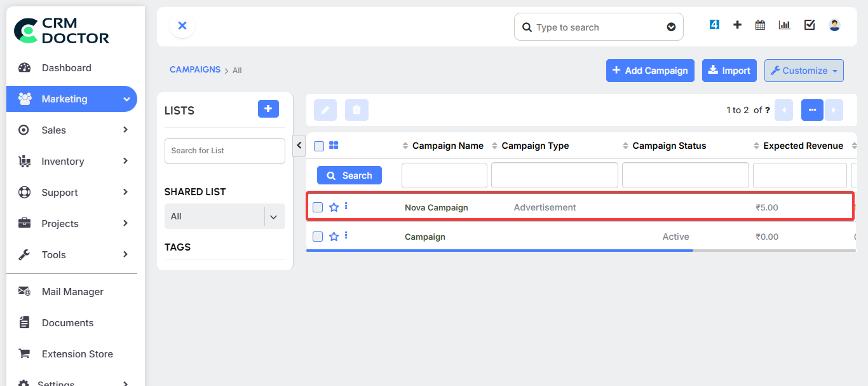Screen dimensions: 868x386
Task: Select the edit (pencil) toolbar icon
Action: (x=325, y=109)
